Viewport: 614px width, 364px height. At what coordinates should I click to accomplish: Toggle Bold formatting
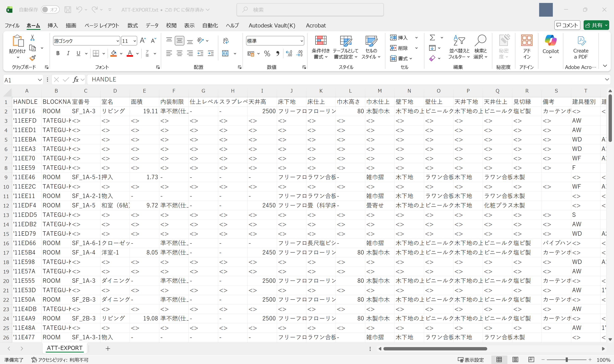tap(58, 53)
